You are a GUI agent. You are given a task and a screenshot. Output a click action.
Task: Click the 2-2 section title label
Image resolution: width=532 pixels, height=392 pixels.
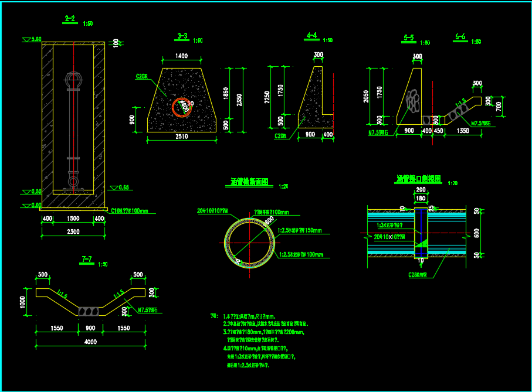[x=70, y=19]
